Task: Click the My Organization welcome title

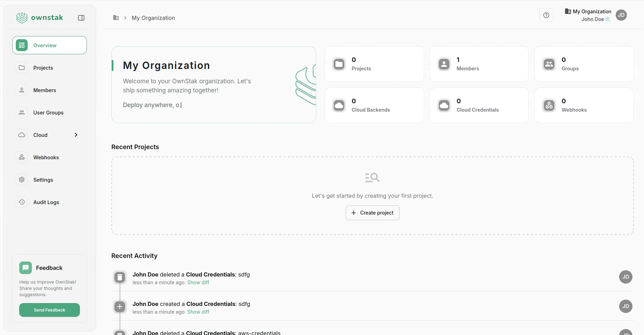Action: (x=166, y=65)
